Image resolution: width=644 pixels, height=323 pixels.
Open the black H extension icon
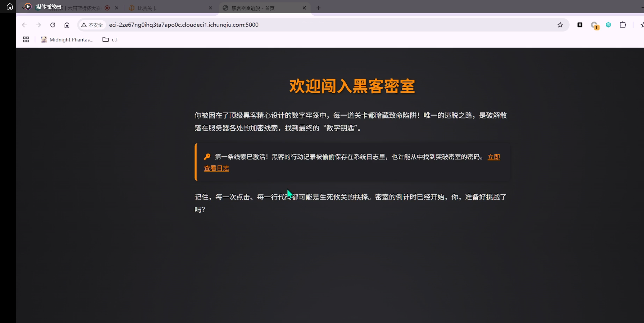click(580, 25)
